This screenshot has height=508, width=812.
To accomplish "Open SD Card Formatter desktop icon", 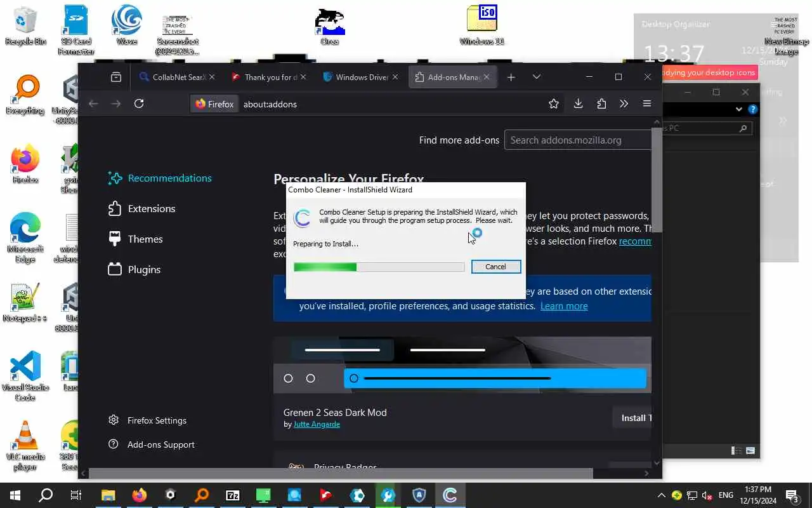I will pos(76,30).
